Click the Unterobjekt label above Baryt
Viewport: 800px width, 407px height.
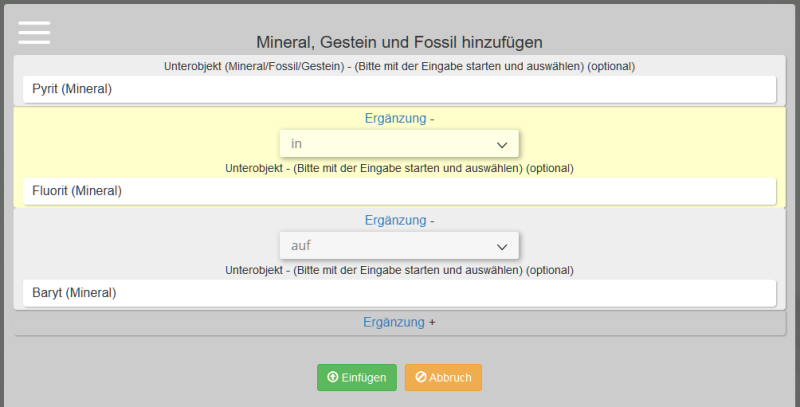tap(399, 270)
